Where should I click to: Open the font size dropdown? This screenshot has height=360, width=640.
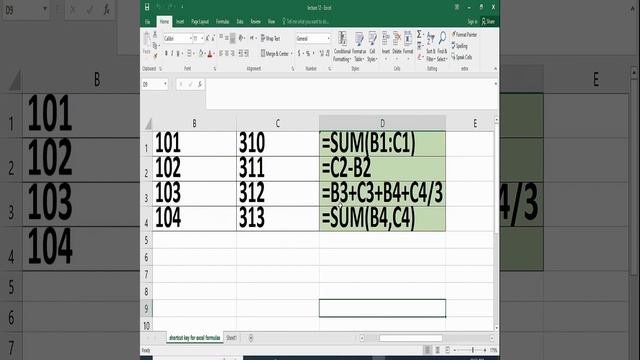[x=202, y=38]
